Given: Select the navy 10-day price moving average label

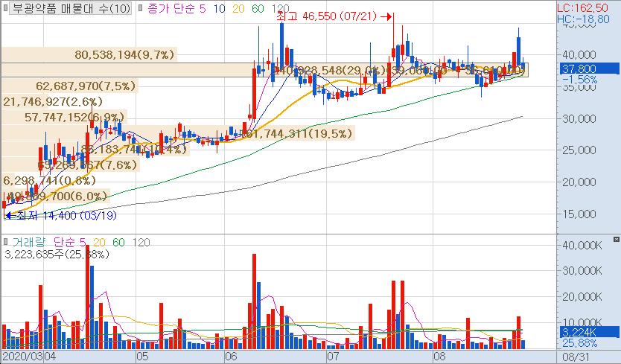Looking at the screenshot, I should [219, 8].
